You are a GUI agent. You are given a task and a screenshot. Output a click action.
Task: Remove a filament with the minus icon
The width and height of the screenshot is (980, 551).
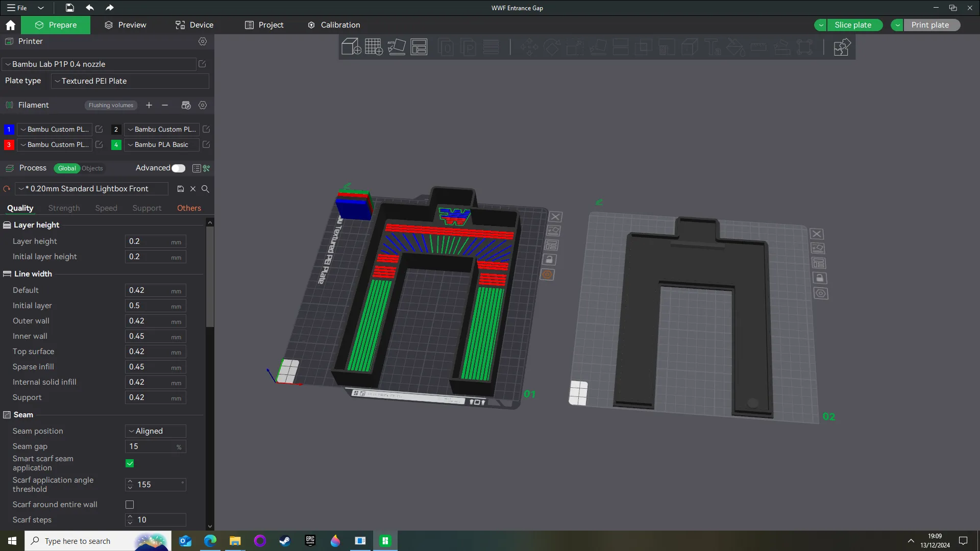tap(165, 105)
